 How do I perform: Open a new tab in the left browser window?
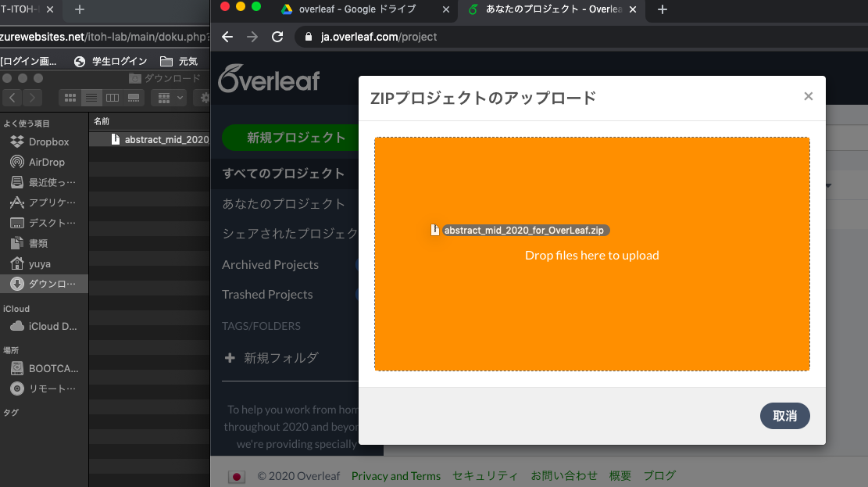pos(79,9)
